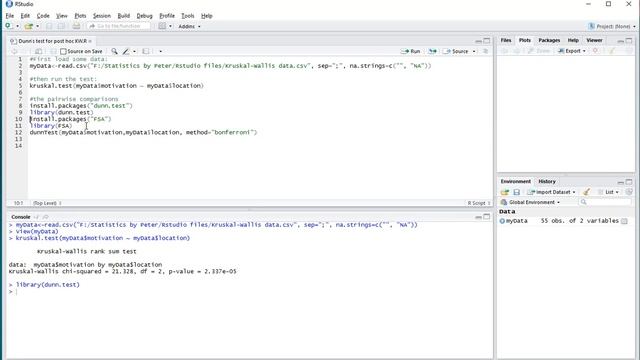Click the New File icon in main toolbar
This screenshot has width=640, height=360.
click(9, 26)
